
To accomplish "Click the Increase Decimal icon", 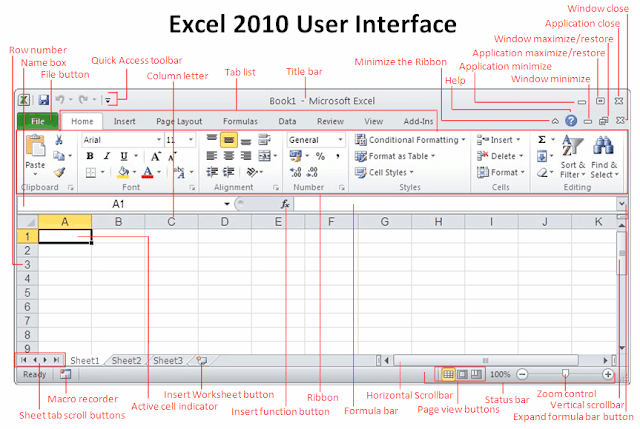I will 296,172.
